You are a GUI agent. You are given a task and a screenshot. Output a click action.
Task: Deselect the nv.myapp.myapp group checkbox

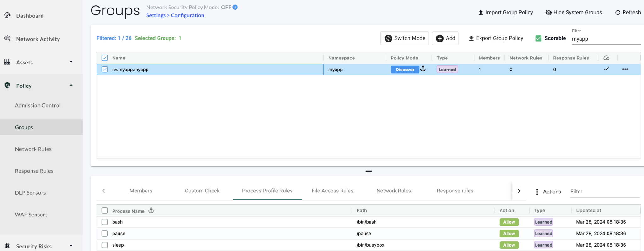pos(105,70)
